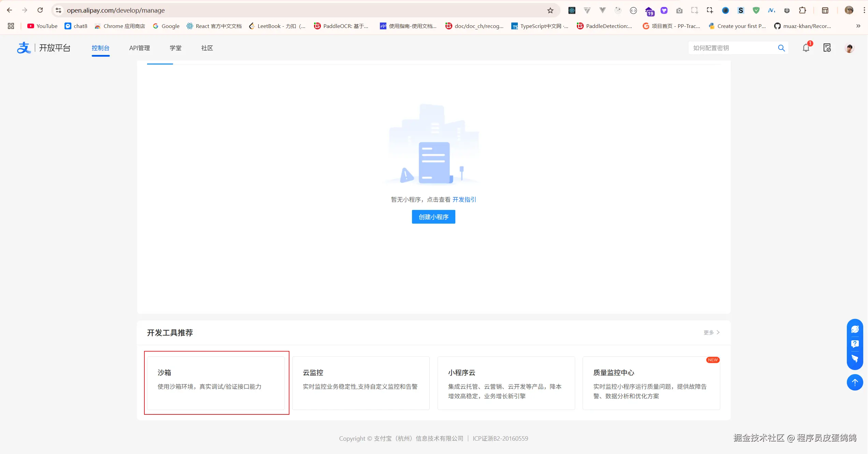This screenshot has height=454, width=868.
Task: Open the site information icon in the address bar
Action: (58, 10)
